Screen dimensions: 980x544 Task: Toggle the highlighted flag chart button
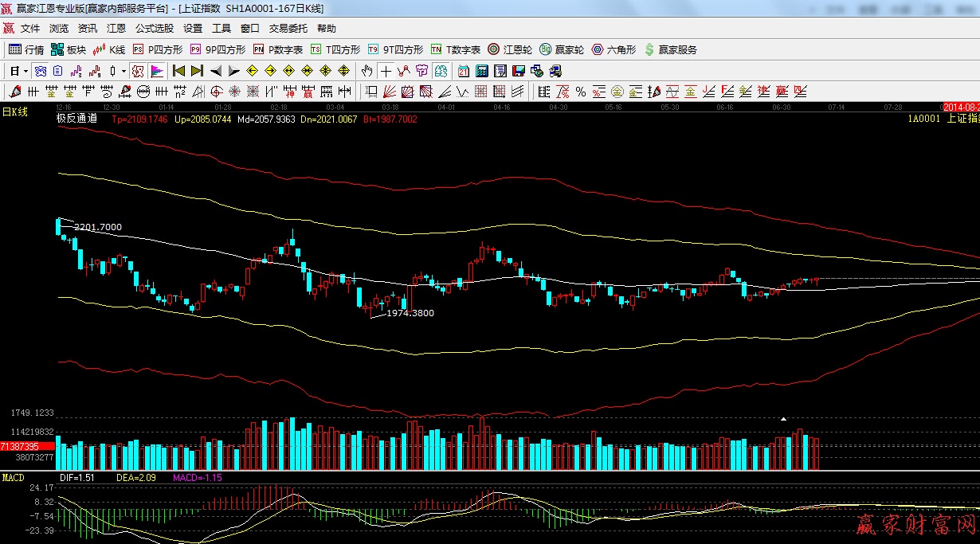pos(156,71)
